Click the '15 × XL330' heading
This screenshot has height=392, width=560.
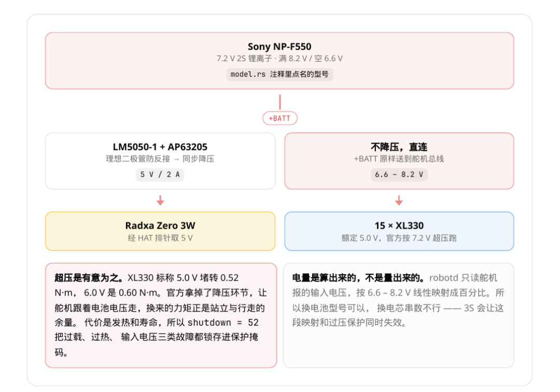pyautogui.click(x=399, y=226)
